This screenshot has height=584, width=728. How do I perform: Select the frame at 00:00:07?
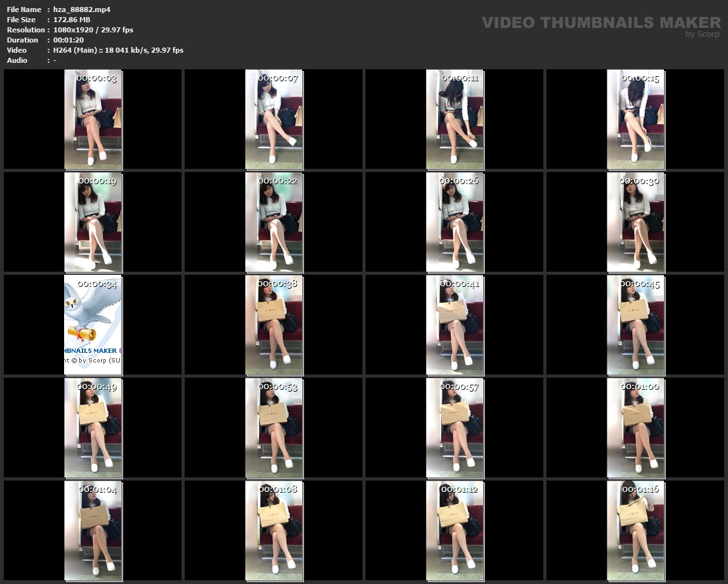point(274,119)
